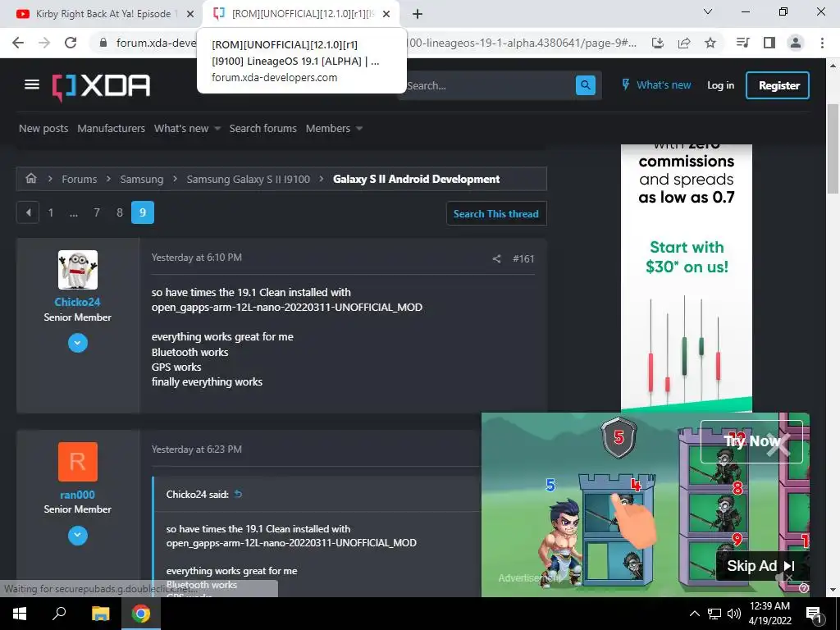Click ran000's orange R avatar

click(78, 462)
